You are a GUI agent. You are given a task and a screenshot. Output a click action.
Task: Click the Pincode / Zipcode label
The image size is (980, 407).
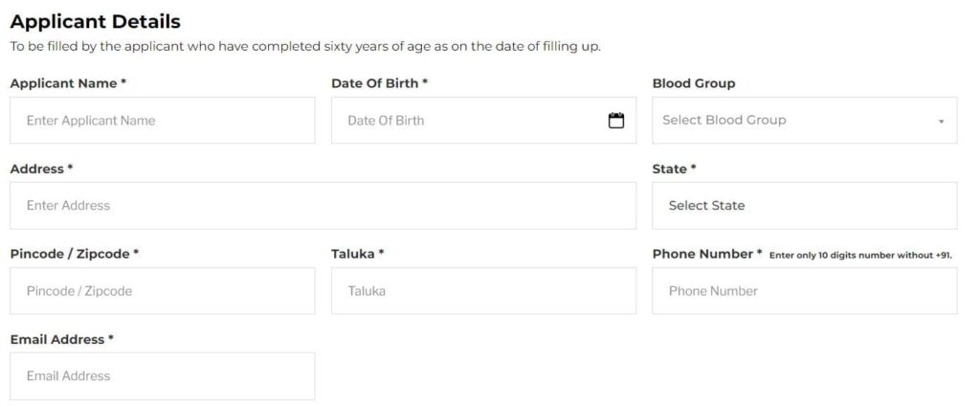point(70,254)
